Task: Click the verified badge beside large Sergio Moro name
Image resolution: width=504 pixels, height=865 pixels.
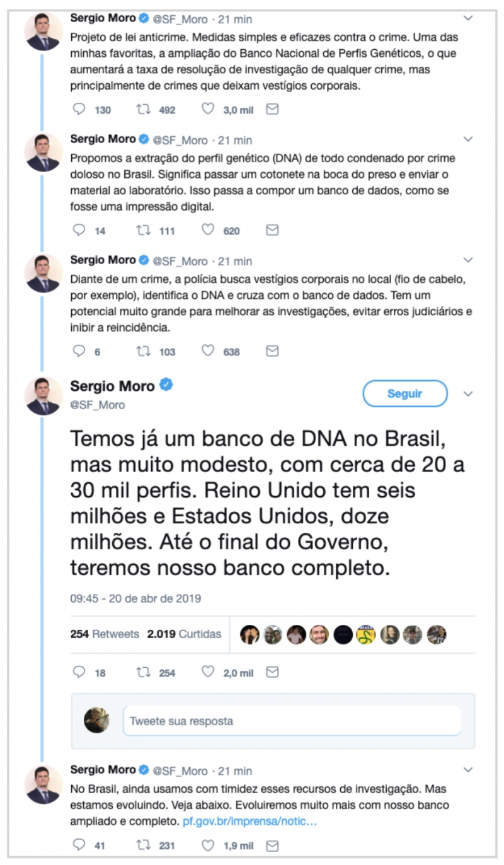Action: 166,386
